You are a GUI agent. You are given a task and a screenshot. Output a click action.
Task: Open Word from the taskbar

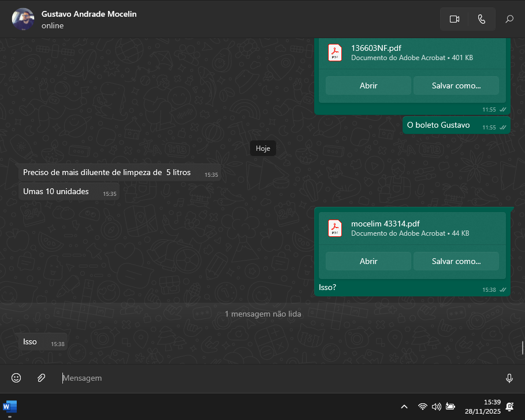10,406
